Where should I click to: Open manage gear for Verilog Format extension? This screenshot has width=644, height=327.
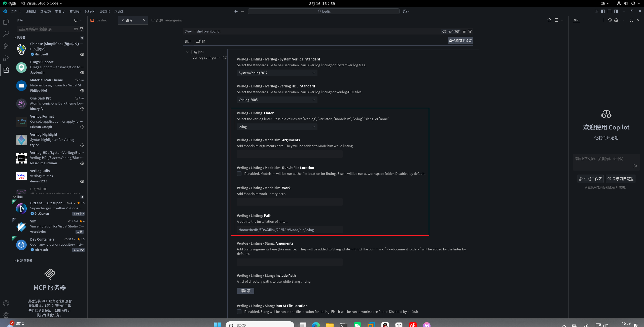[x=82, y=127]
